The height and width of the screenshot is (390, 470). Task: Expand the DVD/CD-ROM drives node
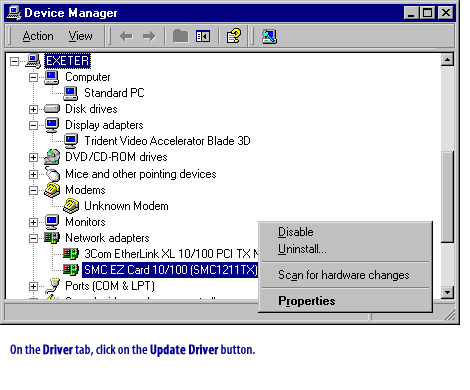coord(33,157)
